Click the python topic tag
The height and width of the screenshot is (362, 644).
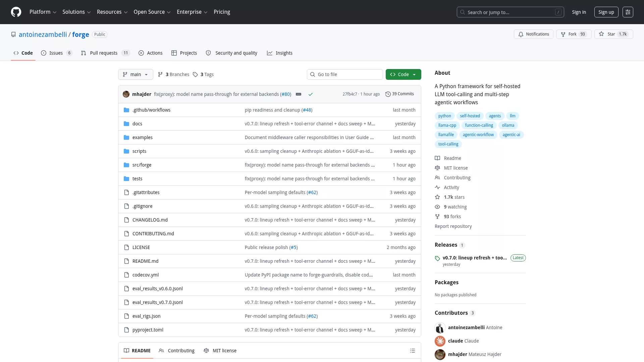pos(444,116)
